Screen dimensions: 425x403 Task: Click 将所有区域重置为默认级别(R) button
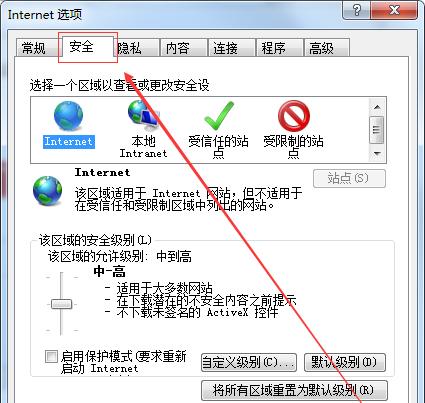tap(294, 390)
